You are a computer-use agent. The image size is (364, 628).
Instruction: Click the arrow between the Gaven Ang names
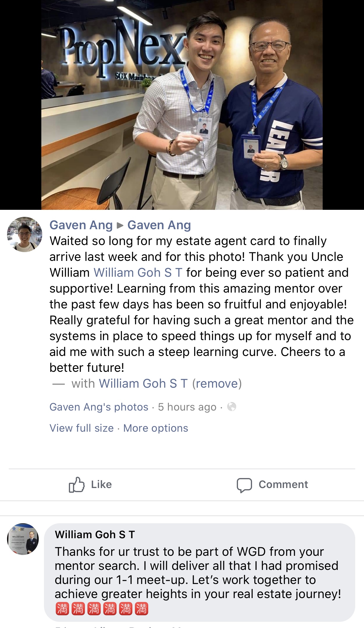[120, 225]
